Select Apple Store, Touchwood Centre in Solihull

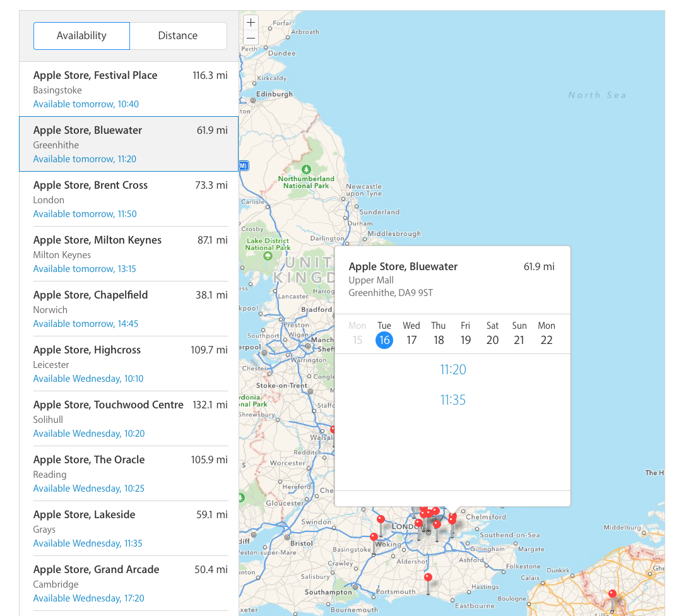coord(129,418)
